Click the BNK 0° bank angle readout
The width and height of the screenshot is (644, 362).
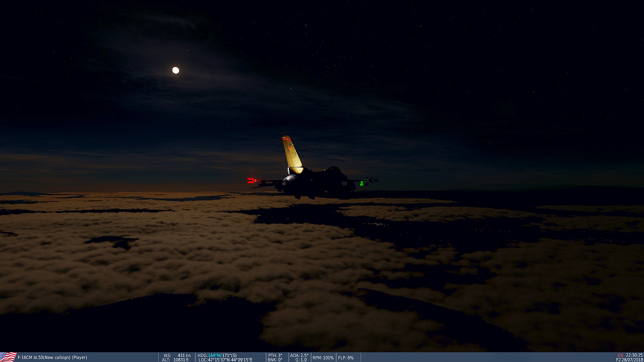275,360
